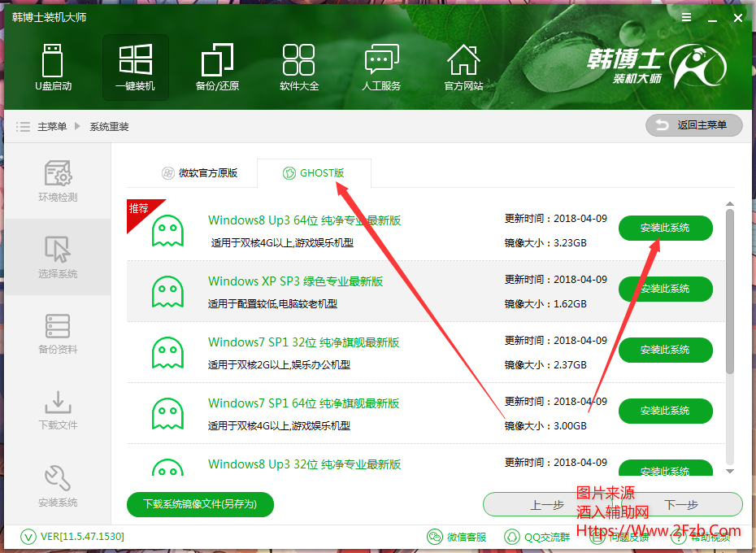Click the 镜像大小：3.23GB text
Image resolution: width=756 pixels, height=553 pixels.
click(x=545, y=242)
